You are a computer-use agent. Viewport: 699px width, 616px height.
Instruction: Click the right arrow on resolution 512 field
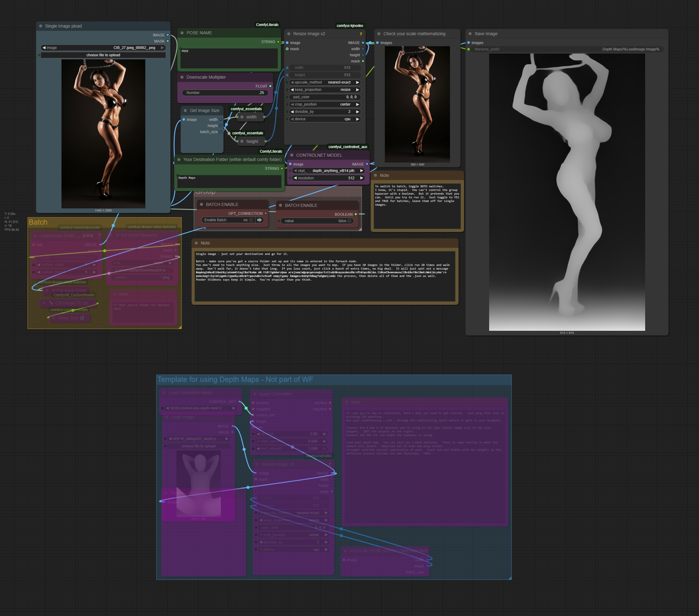click(x=362, y=178)
